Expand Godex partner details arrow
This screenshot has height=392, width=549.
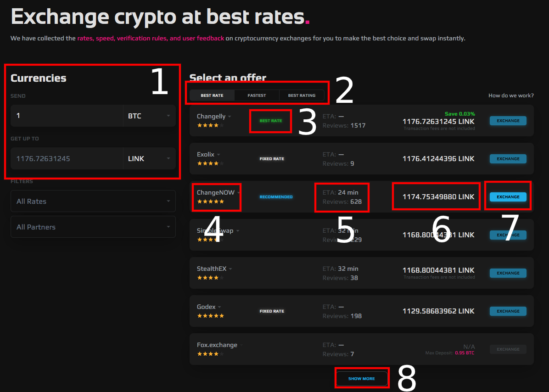(219, 307)
